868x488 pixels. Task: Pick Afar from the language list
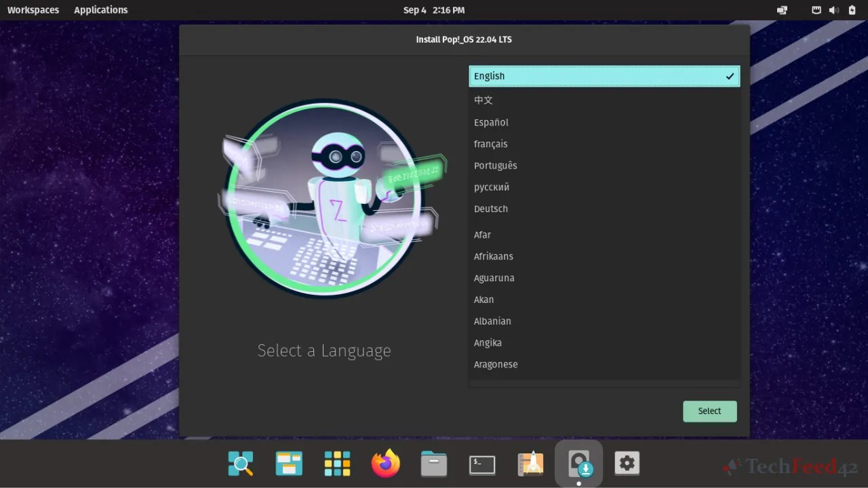(604, 235)
